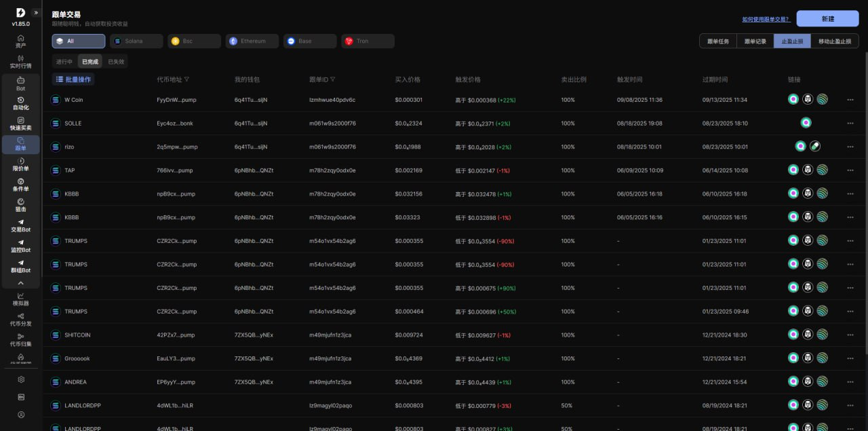Open the teal circle link icon in the SHITCOIN row
Image resolution: width=868 pixels, height=431 pixels.
click(x=793, y=335)
